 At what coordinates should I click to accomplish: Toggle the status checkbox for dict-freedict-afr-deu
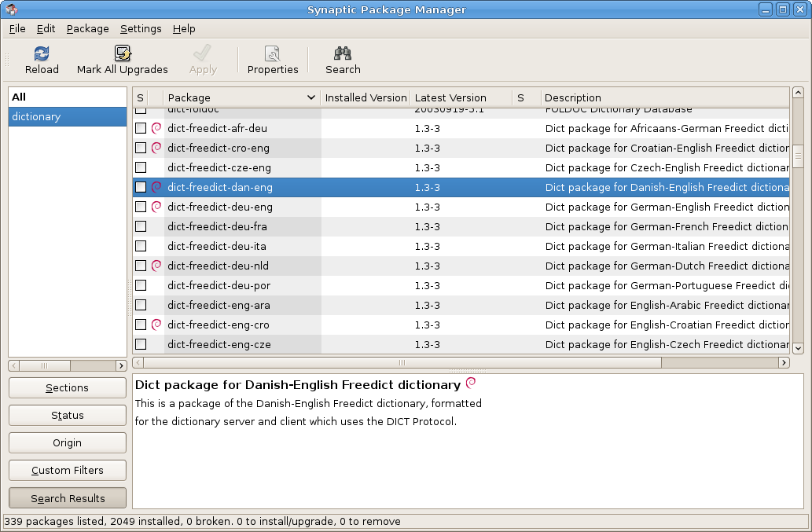pos(141,128)
